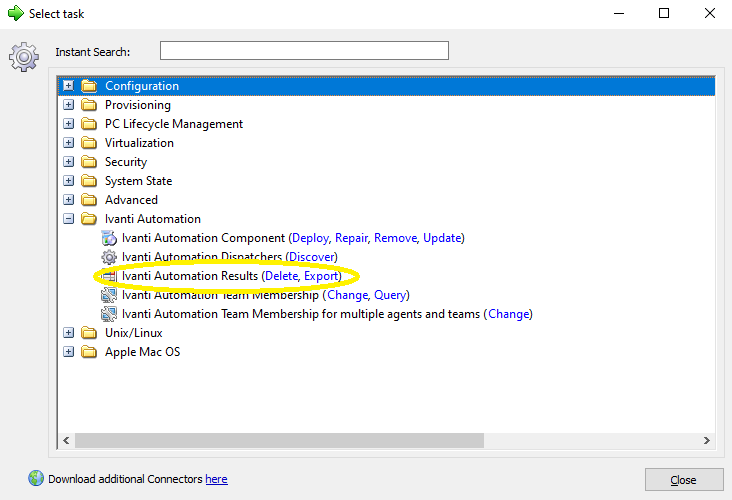The width and height of the screenshot is (732, 500).
Task: Click the Apple Mac OS folder icon
Action: (x=89, y=352)
